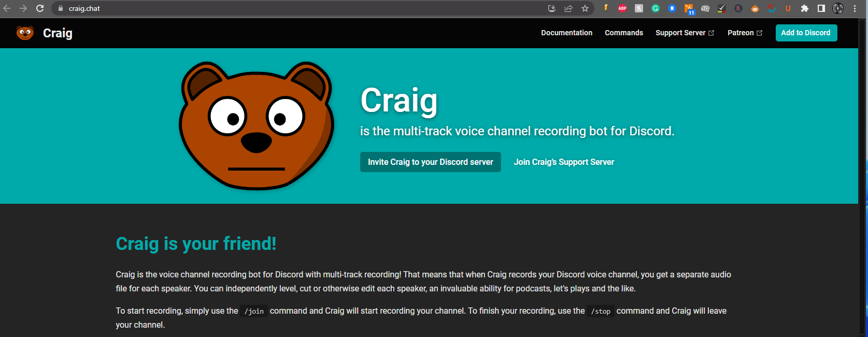Click the install app icon in address bar
The image size is (868, 337).
point(552,8)
